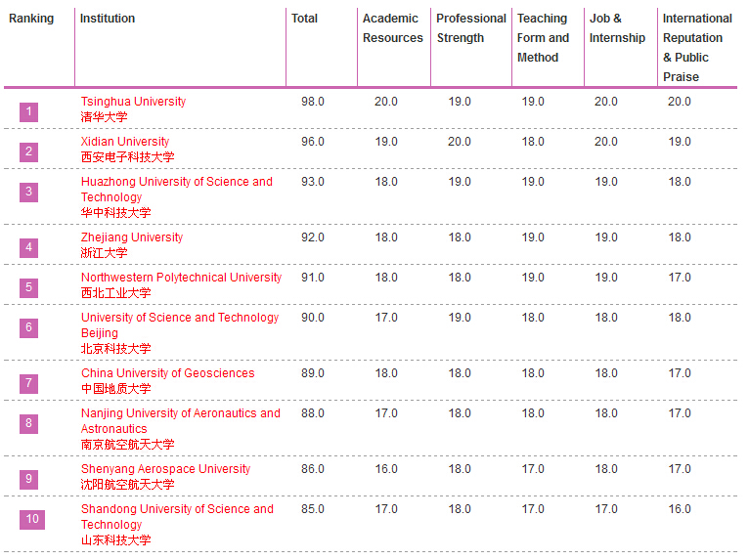The image size is (749, 560).
Task: Click the rank 7 purple badge
Action: click(28, 384)
